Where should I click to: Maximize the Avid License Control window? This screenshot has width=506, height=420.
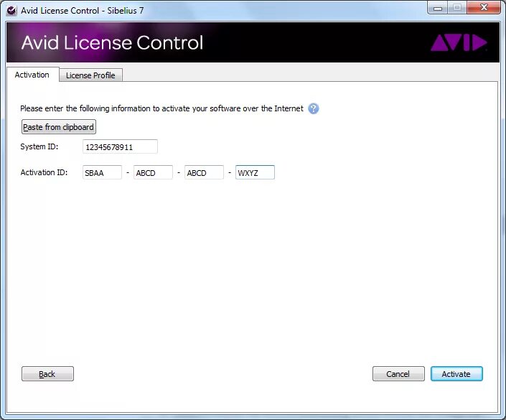point(456,8)
